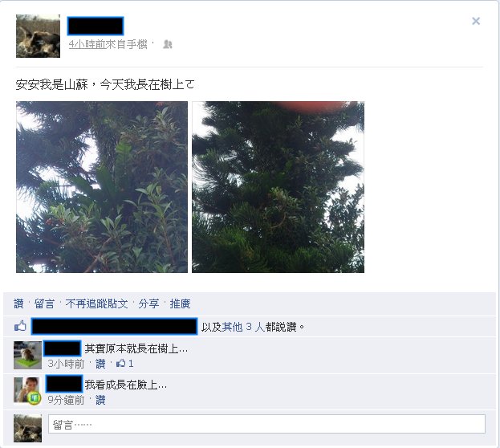Open the post author's profile picture
Screen dimensions: 500x448
pos(38,36)
